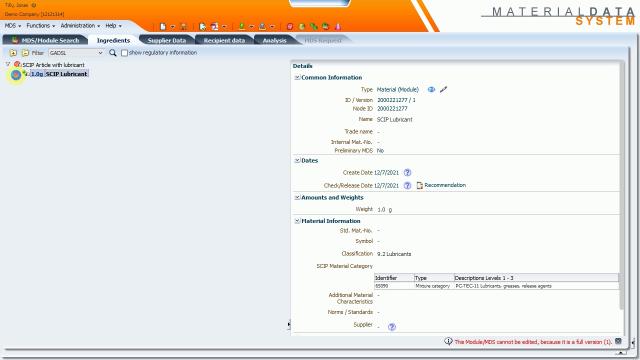Click the collapse-all tree icon beside Filter
The image size is (640, 360).
[25, 53]
